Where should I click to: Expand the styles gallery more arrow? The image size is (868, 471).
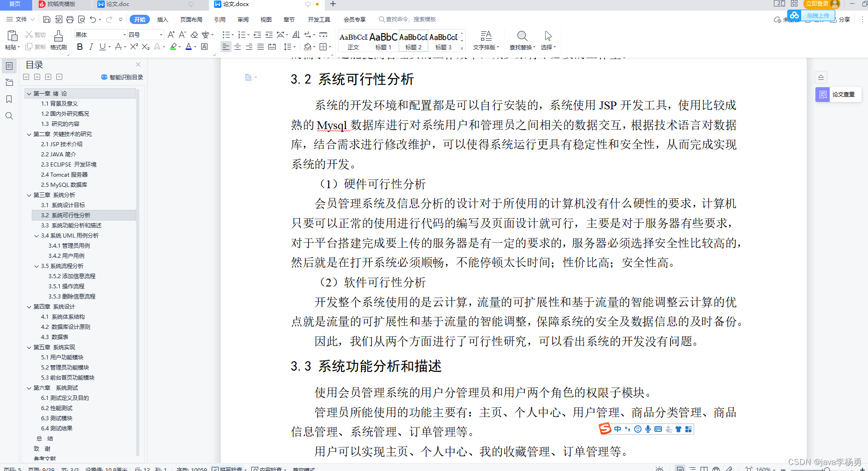pyautogui.click(x=462, y=48)
